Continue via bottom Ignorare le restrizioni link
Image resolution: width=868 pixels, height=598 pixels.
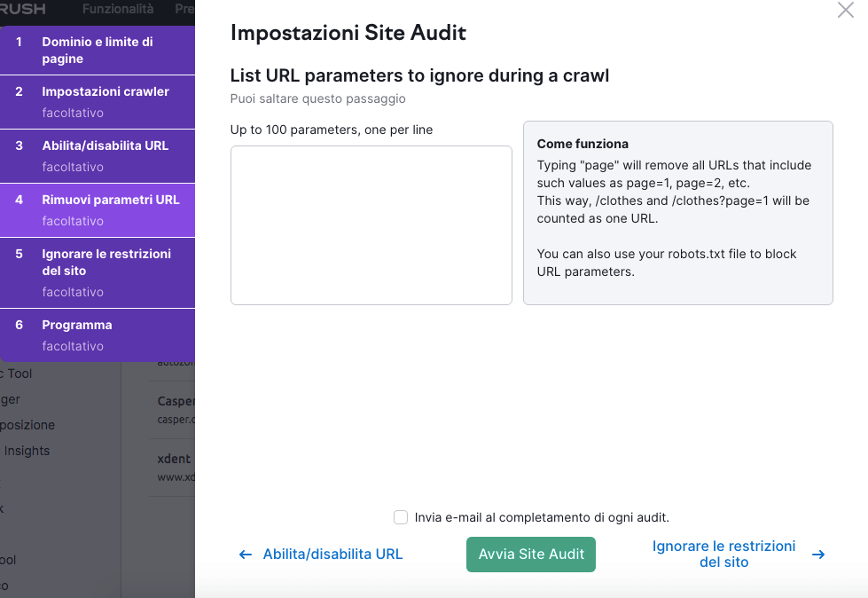(723, 555)
